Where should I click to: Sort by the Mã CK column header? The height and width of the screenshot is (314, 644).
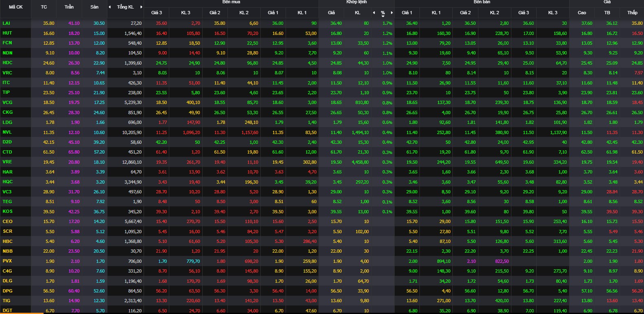pos(16,7)
